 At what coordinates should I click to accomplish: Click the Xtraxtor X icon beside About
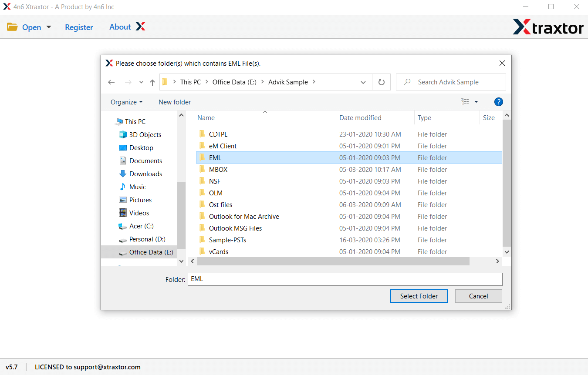click(x=140, y=27)
